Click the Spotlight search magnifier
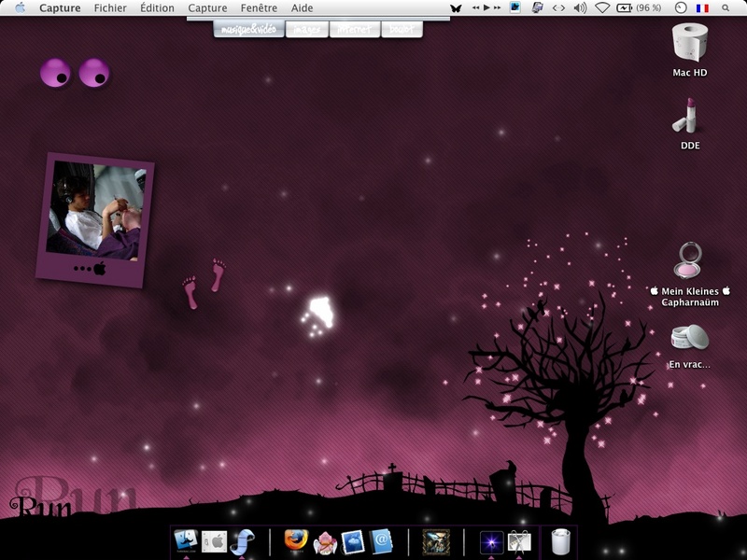Viewport: 747px width, 560px height. coord(726,7)
